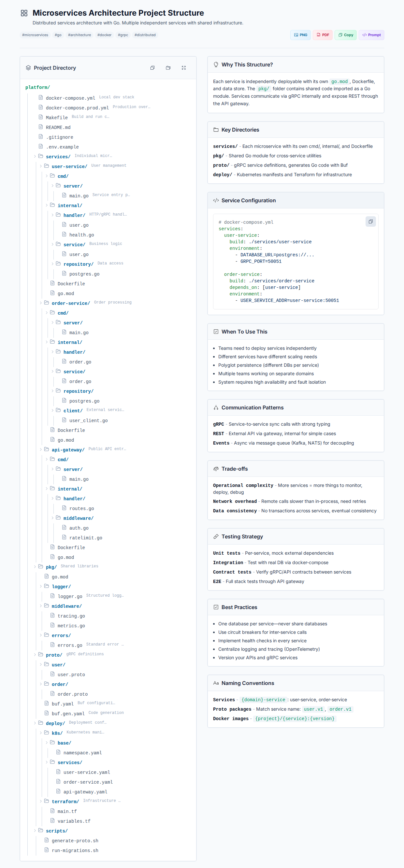
Task: Collapse the services/ folder chevron
Action: pyautogui.click(x=35, y=156)
